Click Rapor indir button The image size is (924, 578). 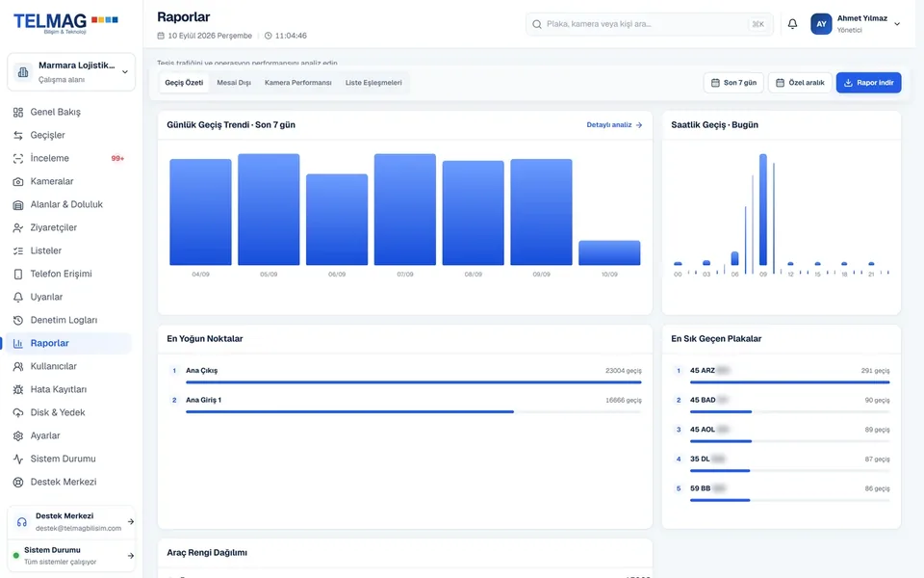pyautogui.click(x=868, y=83)
